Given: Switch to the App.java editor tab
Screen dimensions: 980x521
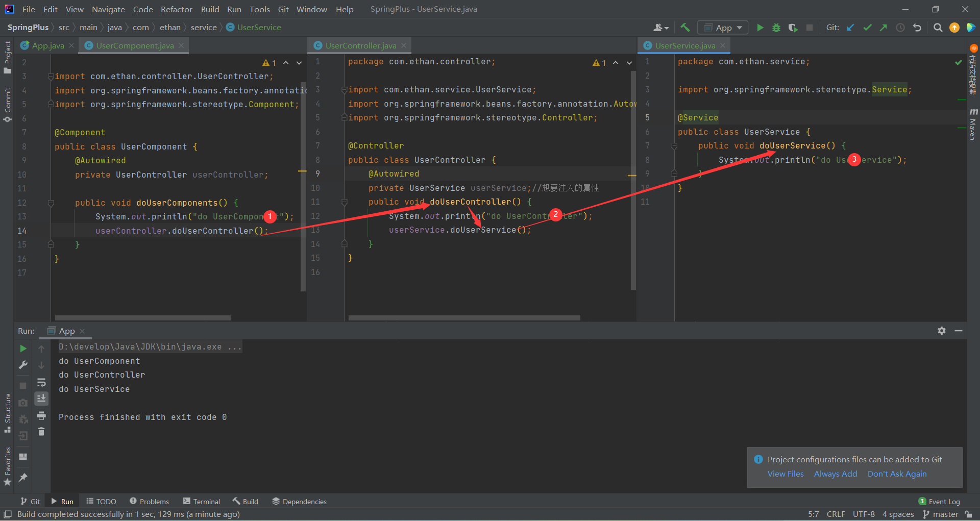Looking at the screenshot, I should pyautogui.click(x=47, y=45).
